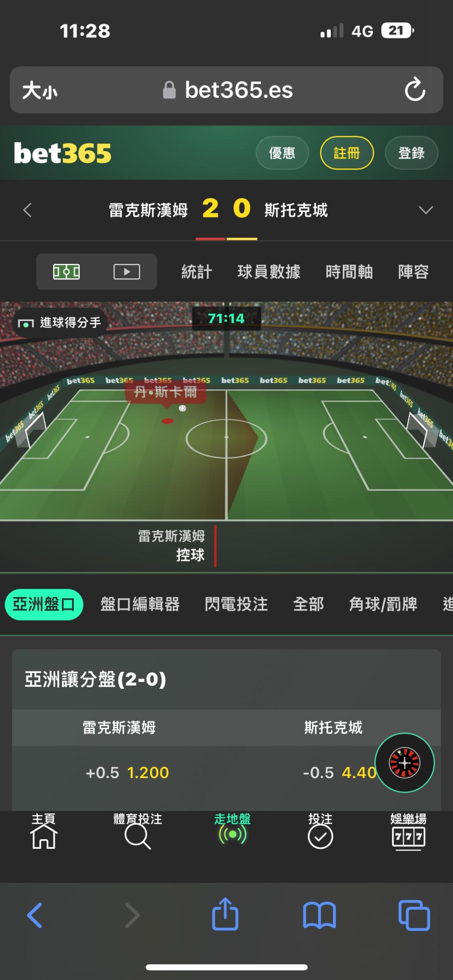The image size is (453, 980).
Task: Select 雷克斯漢姆 +0.5 odds 1.200
Action: 127,773
